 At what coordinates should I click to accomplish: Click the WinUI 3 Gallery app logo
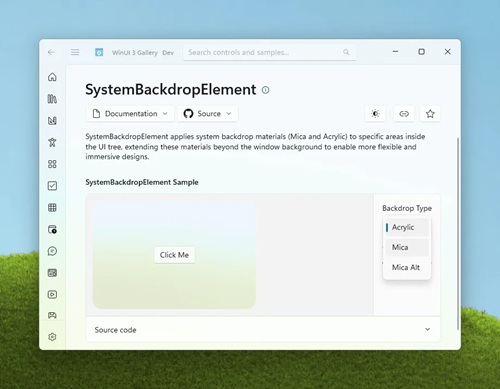(x=99, y=52)
